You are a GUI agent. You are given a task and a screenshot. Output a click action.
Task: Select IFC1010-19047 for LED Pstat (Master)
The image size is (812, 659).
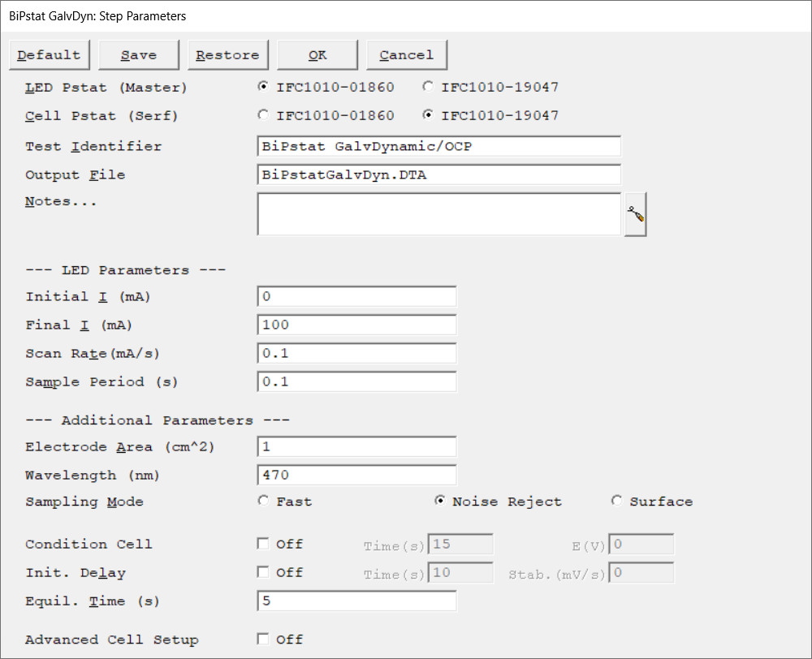pos(428,87)
